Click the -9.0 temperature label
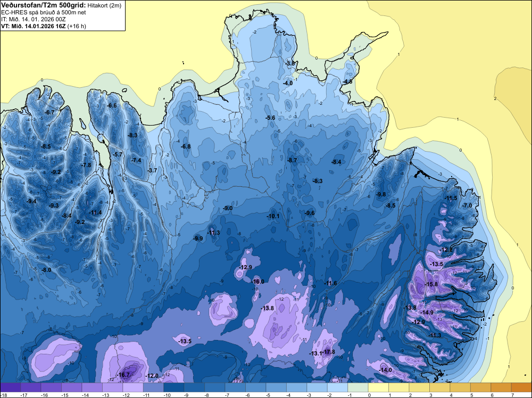532x398 pixels. click(228, 208)
